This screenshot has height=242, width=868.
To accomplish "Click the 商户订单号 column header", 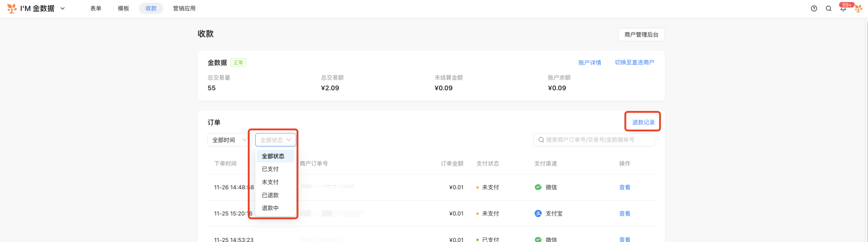I will click(314, 163).
